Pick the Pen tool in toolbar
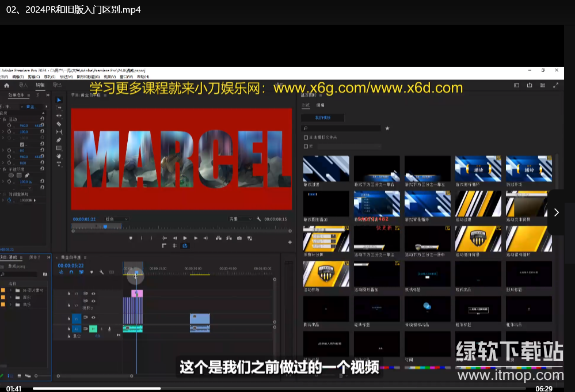The image size is (575, 392). pos(59,140)
